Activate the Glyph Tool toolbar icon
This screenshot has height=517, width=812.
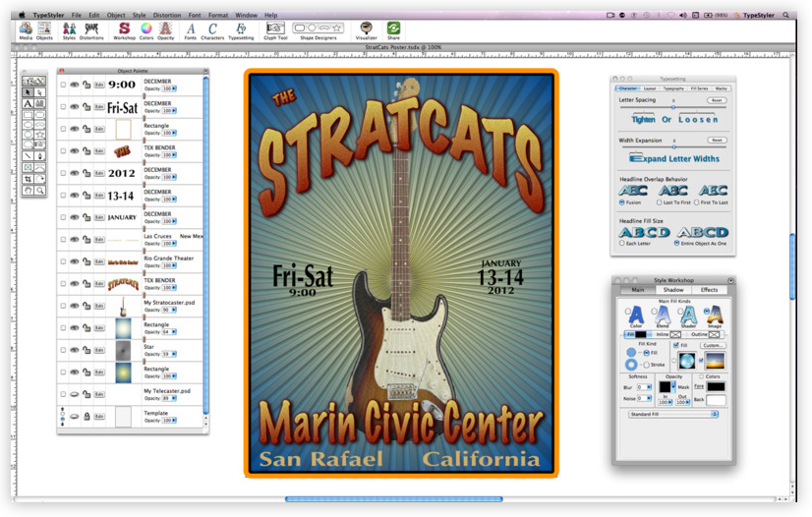[275, 30]
